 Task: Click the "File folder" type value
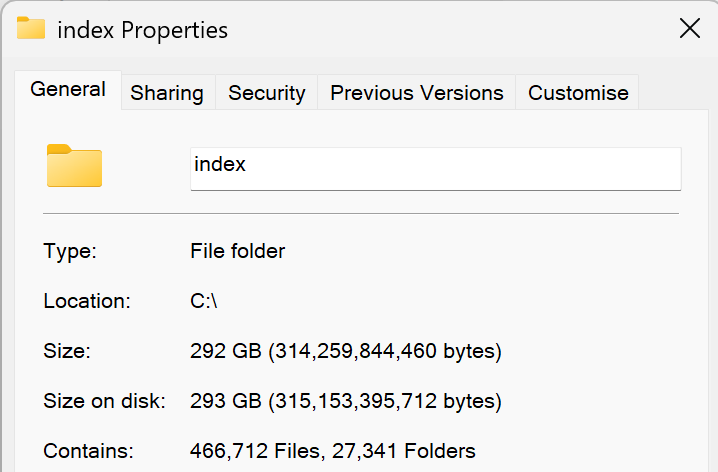[x=237, y=251]
